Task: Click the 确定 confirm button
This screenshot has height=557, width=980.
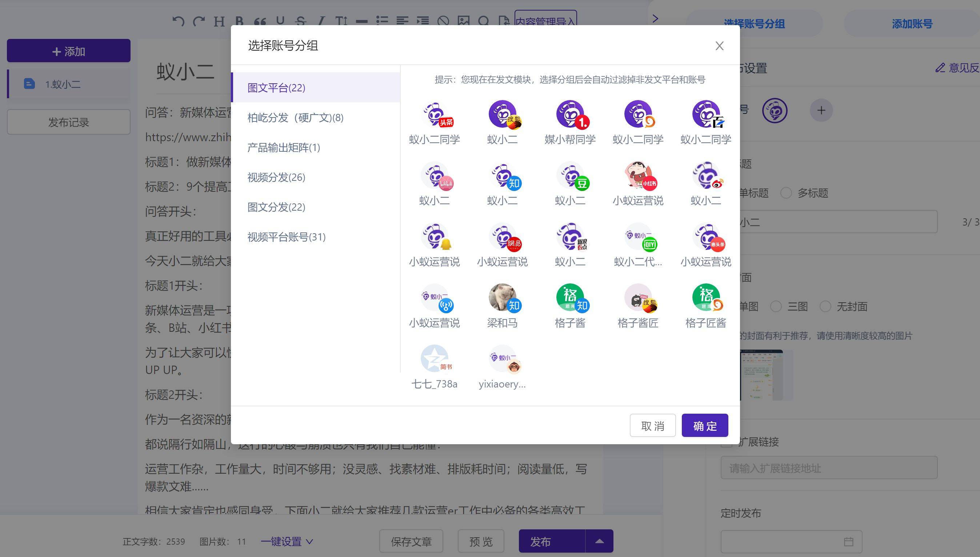Action: [x=705, y=425]
